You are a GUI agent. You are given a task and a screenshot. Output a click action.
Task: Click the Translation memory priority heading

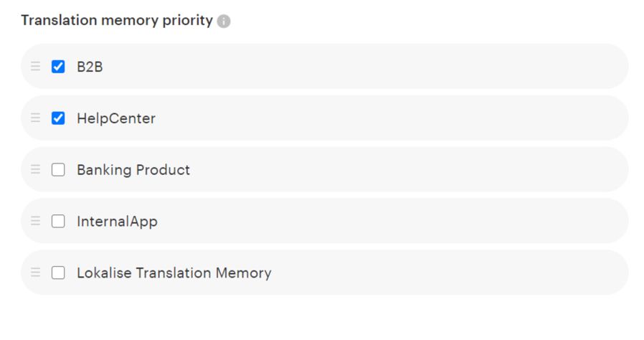[x=117, y=21]
